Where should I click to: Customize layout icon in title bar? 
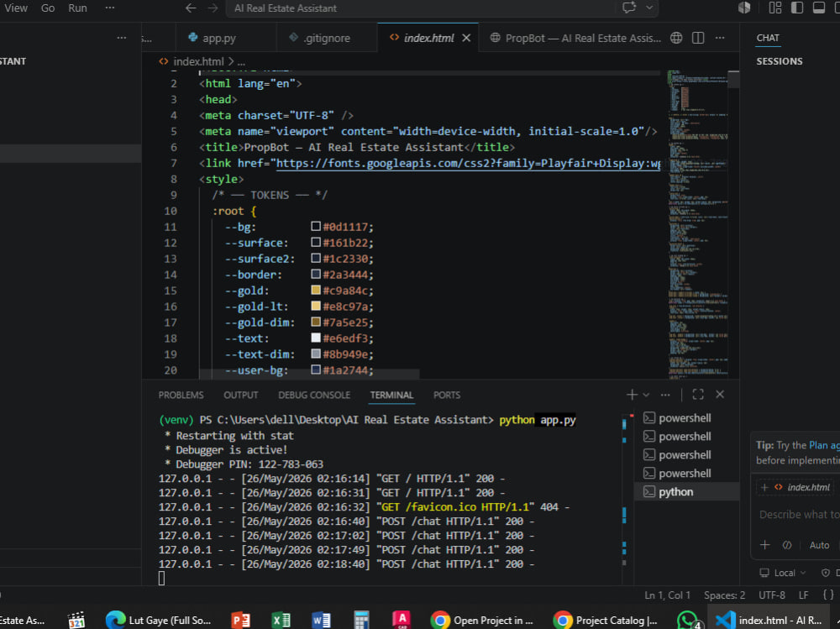point(775,8)
